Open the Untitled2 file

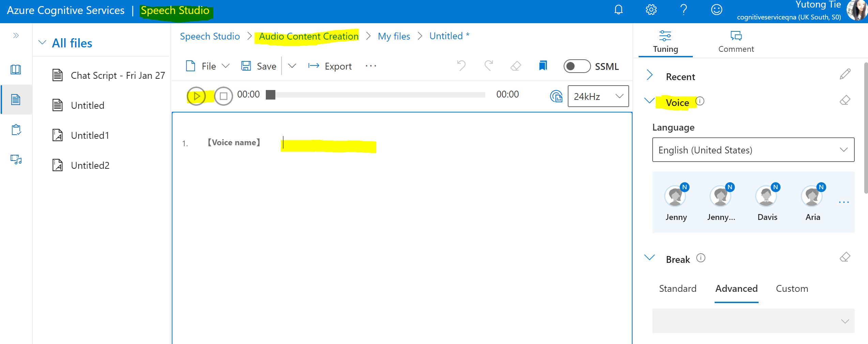[81, 165]
